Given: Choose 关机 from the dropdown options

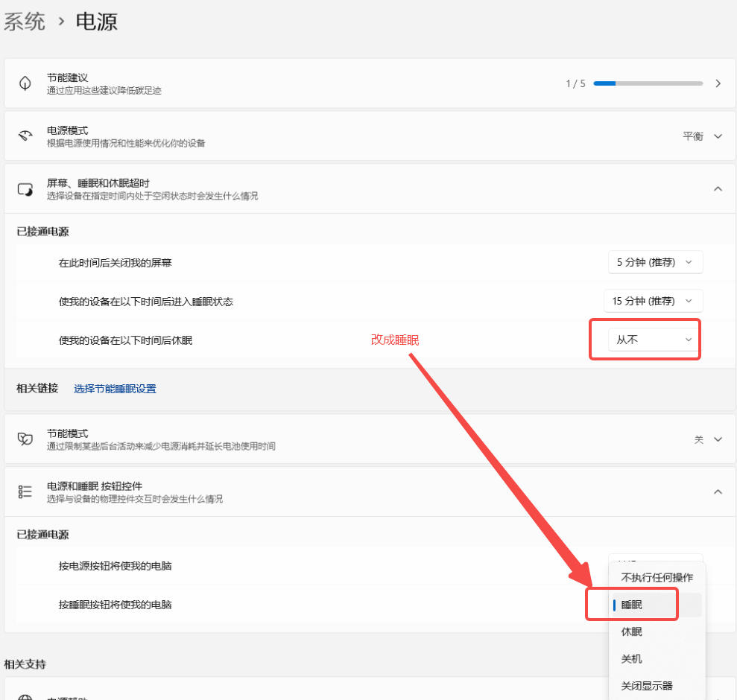Looking at the screenshot, I should (x=630, y=658).
